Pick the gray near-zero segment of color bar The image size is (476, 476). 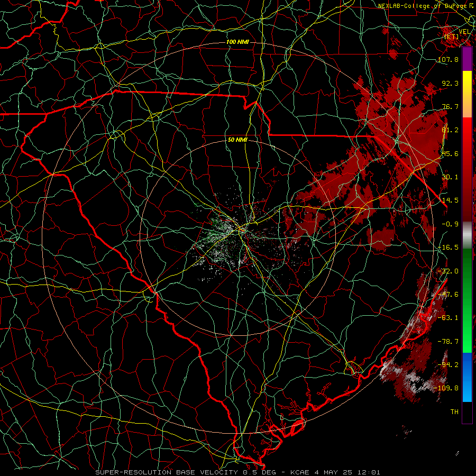tap(467, 234)
